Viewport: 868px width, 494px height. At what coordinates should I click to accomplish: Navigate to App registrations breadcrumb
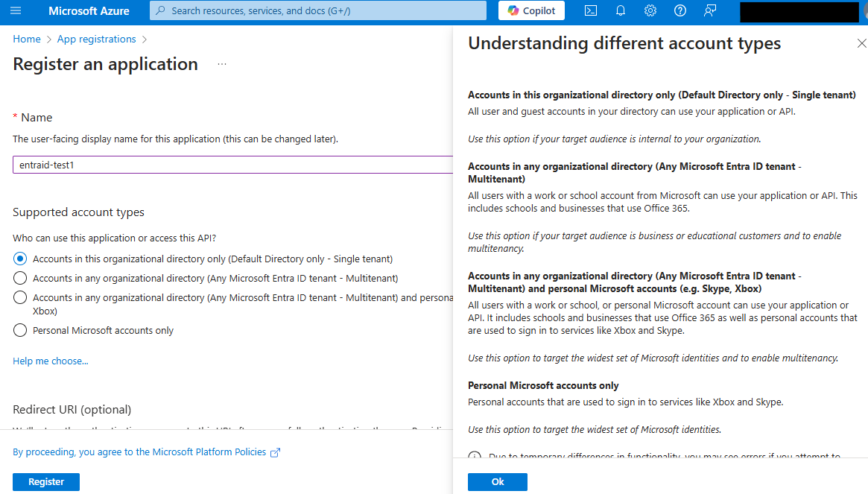tap(96, 39)
